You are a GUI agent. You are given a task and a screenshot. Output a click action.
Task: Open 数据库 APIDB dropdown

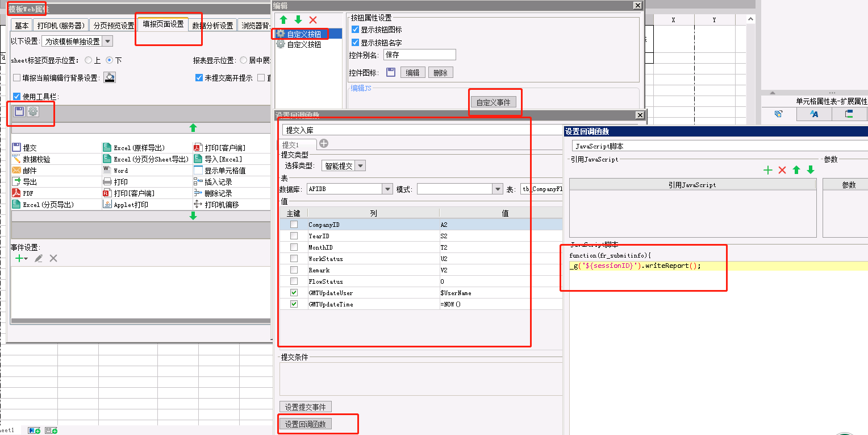[x=388, y=189]
